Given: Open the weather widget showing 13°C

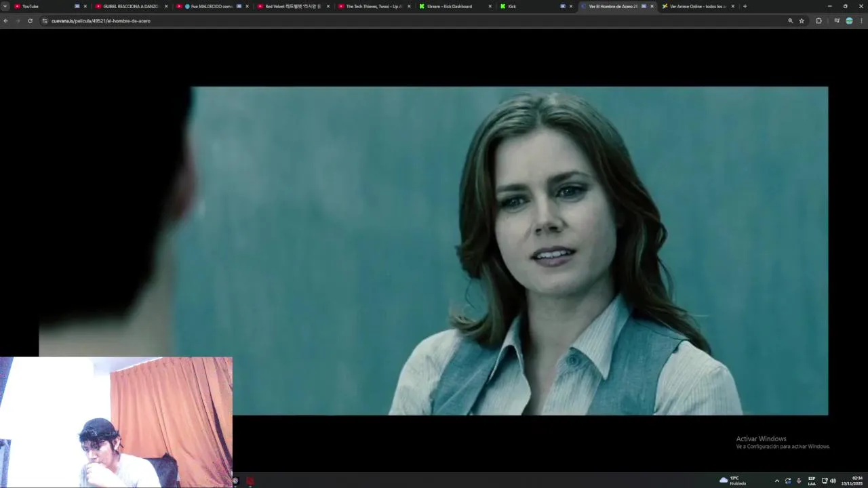Looking at the screenshot, I should tap(733, 481).
